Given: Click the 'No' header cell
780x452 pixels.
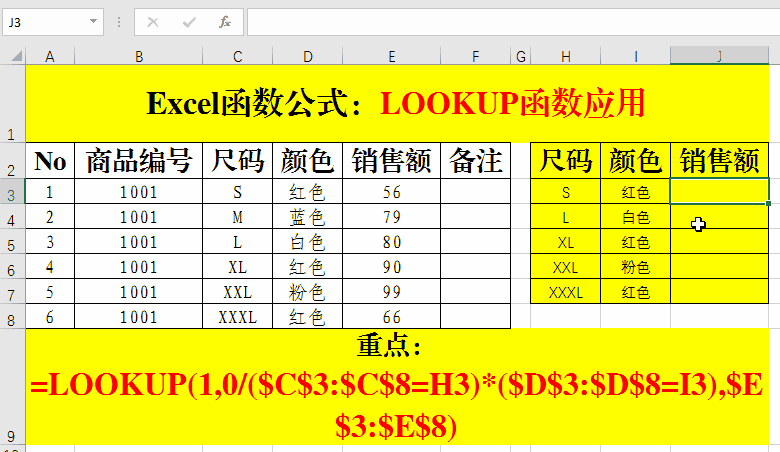Looking at the screenshot, I should point(50,161).
